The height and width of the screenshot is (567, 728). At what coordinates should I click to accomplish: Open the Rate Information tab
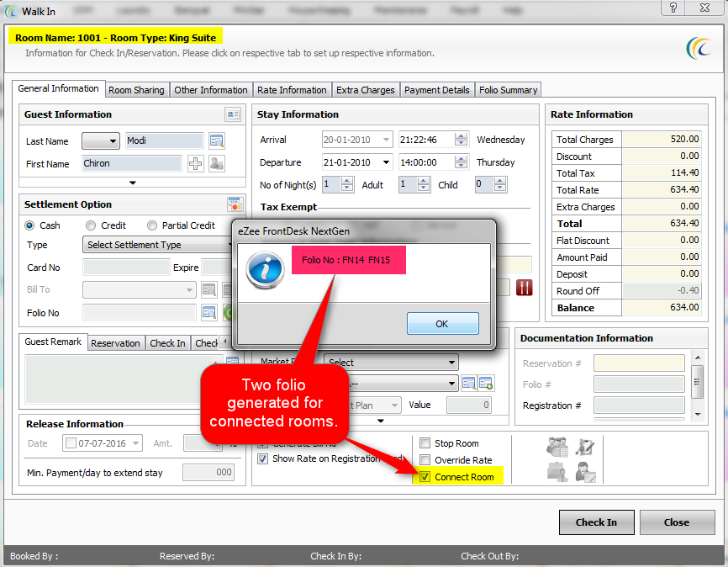(292, 90)
